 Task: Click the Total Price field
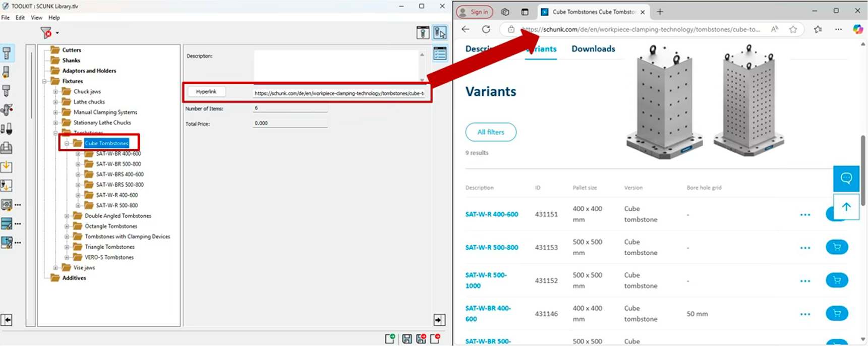tap(290, 123)
